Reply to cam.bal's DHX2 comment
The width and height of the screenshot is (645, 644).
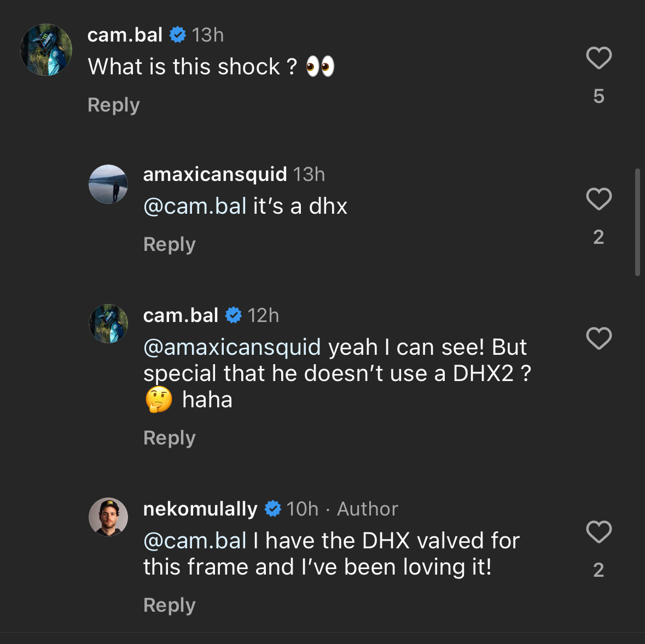(x=170, y=438)
